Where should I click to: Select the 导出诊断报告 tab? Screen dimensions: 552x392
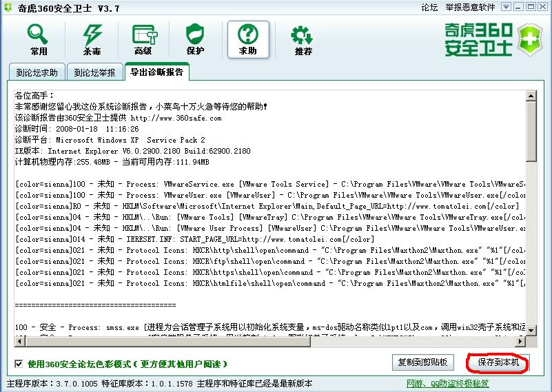(156, 72)
